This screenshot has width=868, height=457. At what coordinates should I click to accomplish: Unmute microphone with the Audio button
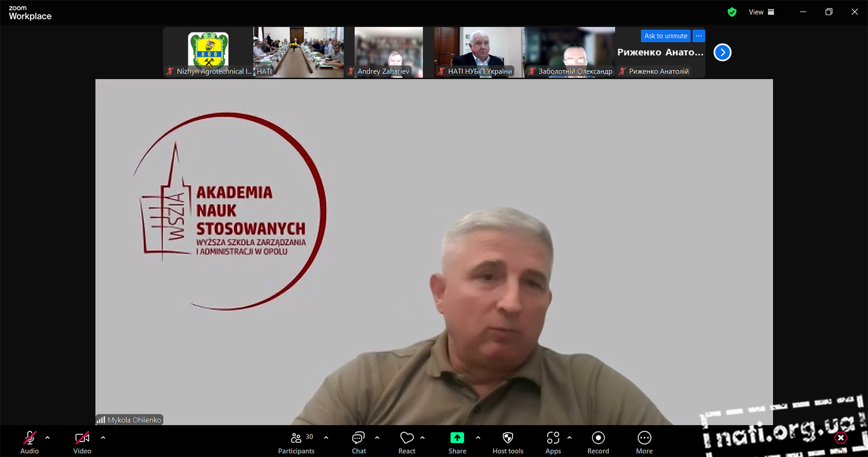[x=30, y=442]
